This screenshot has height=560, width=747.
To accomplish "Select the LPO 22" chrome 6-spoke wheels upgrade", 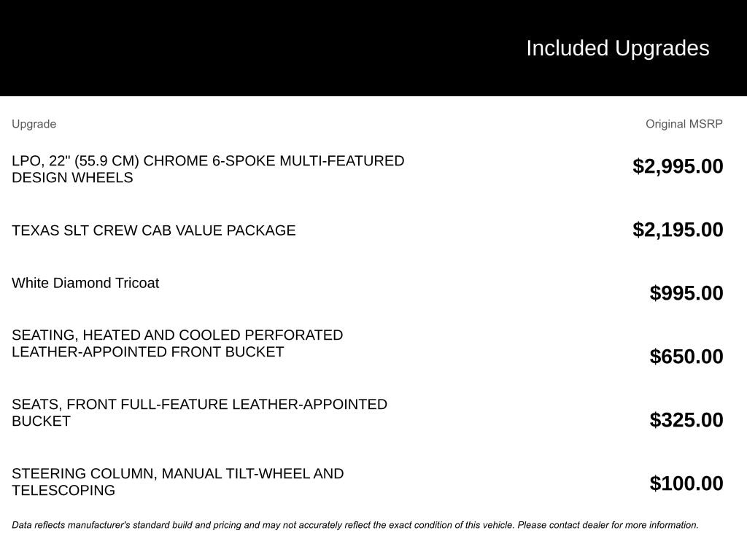I will coord(208,161).
